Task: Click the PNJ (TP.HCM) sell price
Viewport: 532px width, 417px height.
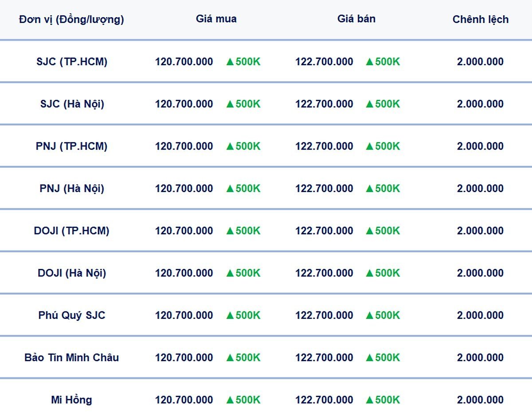Action: pyautogui.click(x=325, y=146)
